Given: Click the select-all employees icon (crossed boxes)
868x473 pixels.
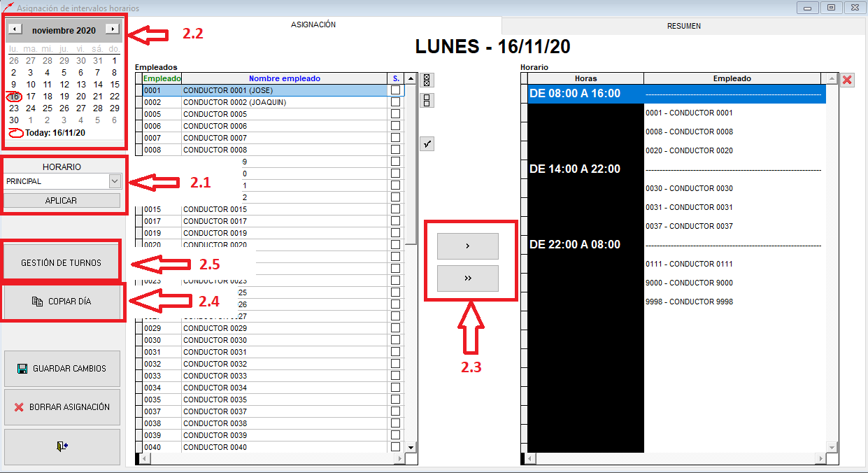Looking at the screenshot, I should 427,80.
